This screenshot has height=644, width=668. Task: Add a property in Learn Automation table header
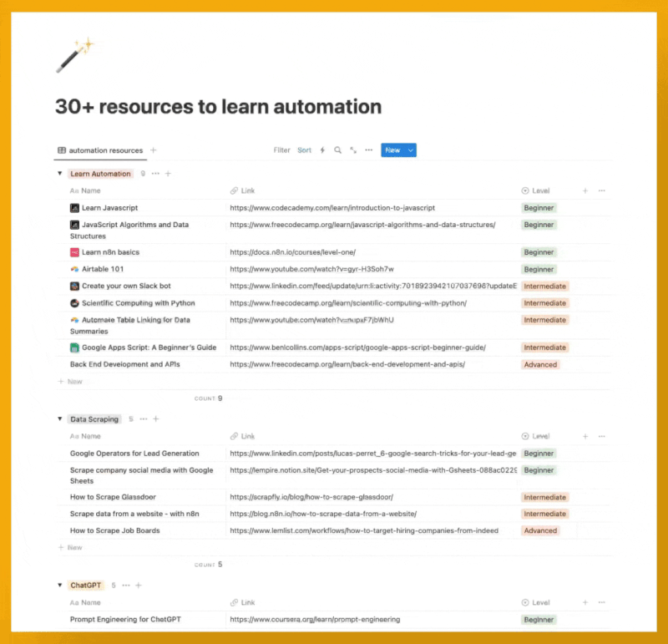pyautogui.click(x=585, y=190)
